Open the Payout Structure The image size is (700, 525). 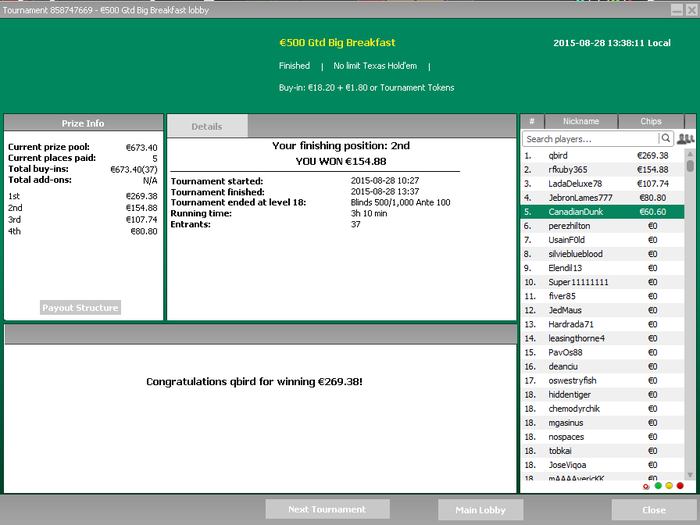pos(80,308)
